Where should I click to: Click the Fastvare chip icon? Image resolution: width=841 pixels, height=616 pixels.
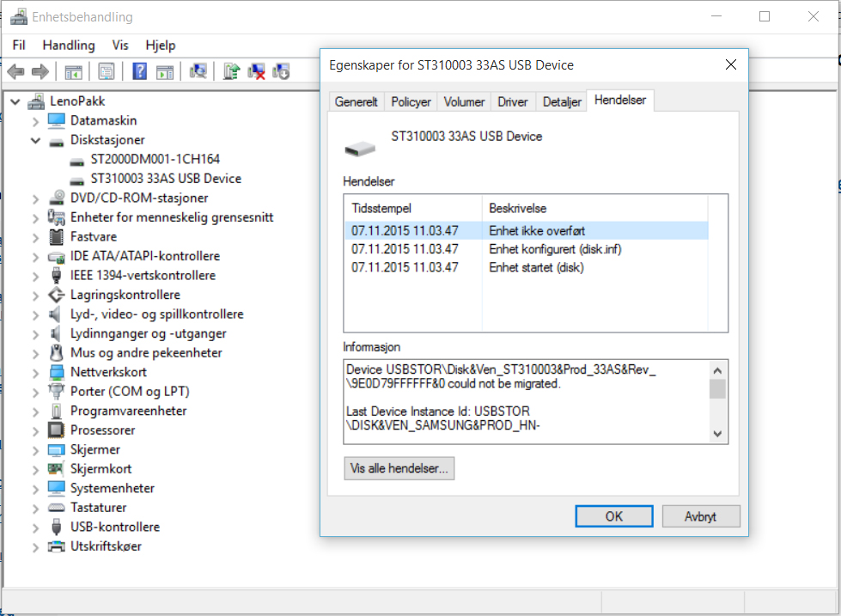tap(57, 236)
